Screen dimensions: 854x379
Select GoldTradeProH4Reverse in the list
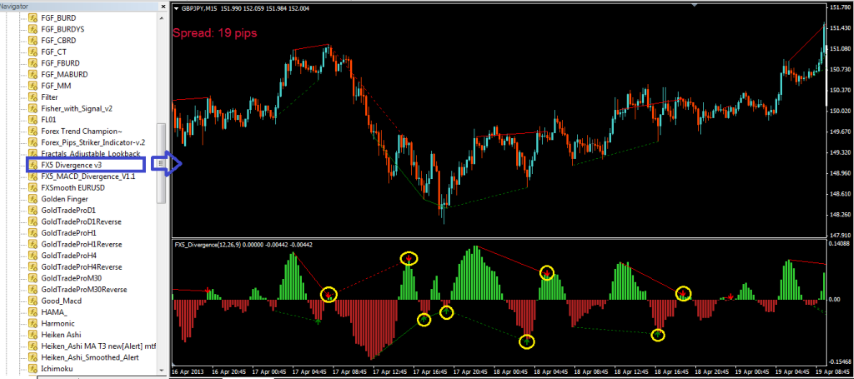[81, 267]
